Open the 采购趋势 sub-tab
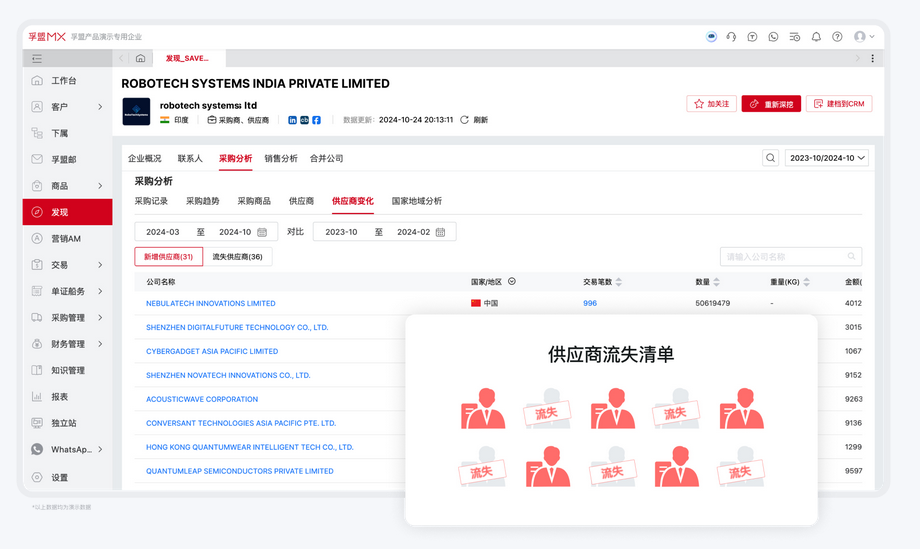The height and width of the screenshot is (549, 920). [x=202, y=201]
